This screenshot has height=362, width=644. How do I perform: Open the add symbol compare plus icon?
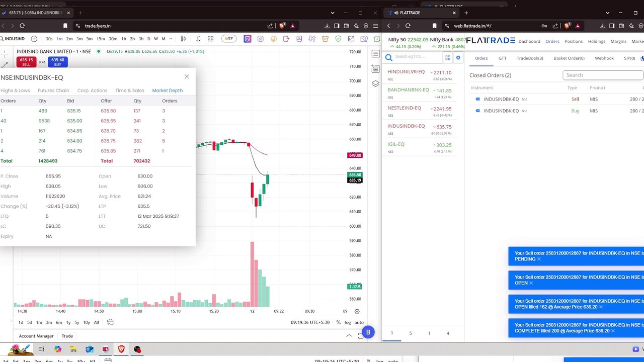[34, 39]
